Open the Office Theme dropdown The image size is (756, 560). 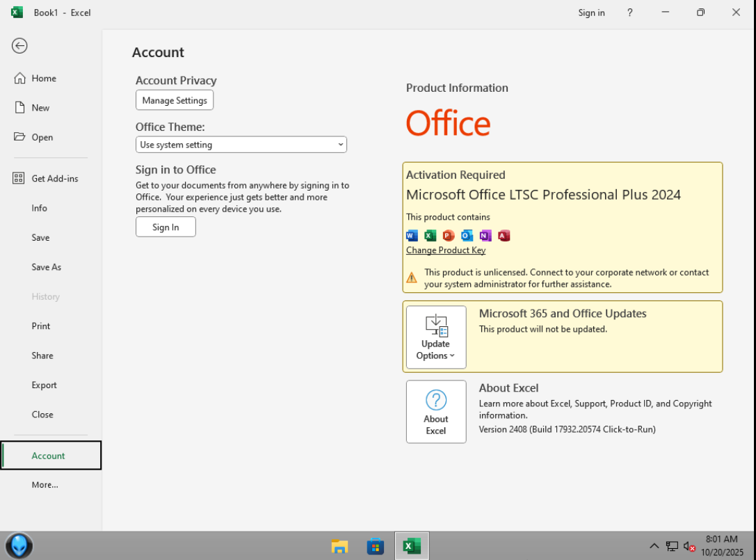[x=241, y=145]
